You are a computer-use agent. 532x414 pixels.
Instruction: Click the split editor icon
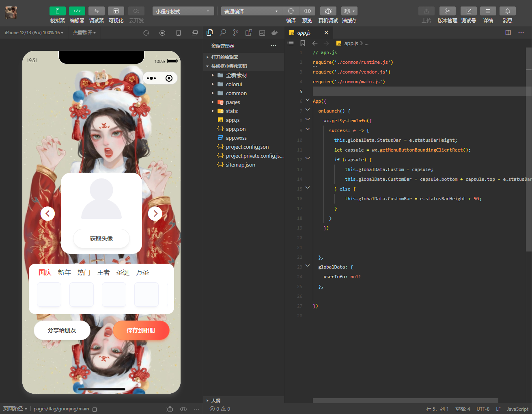(x=508, y=33)
